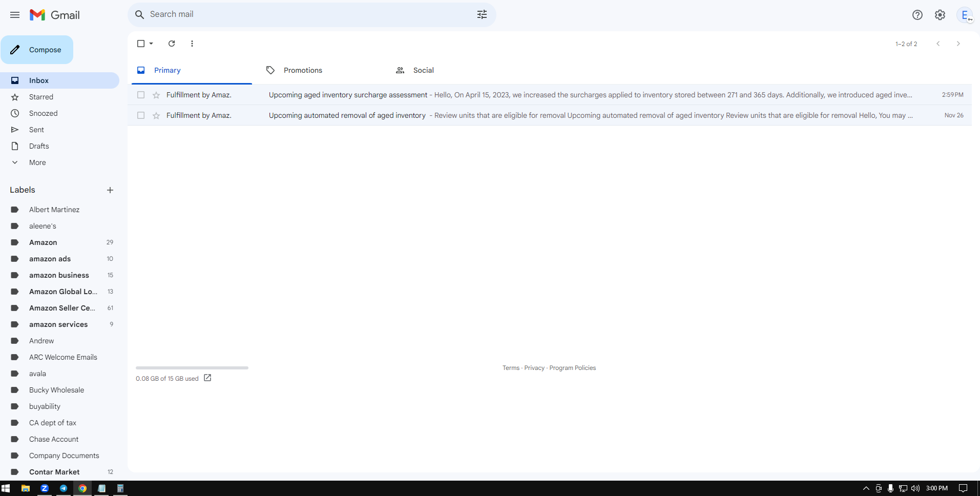Open the select dropdown arrow
This screenshot has height=496, width=980.
pyautogui.click(x=151, y=44)
